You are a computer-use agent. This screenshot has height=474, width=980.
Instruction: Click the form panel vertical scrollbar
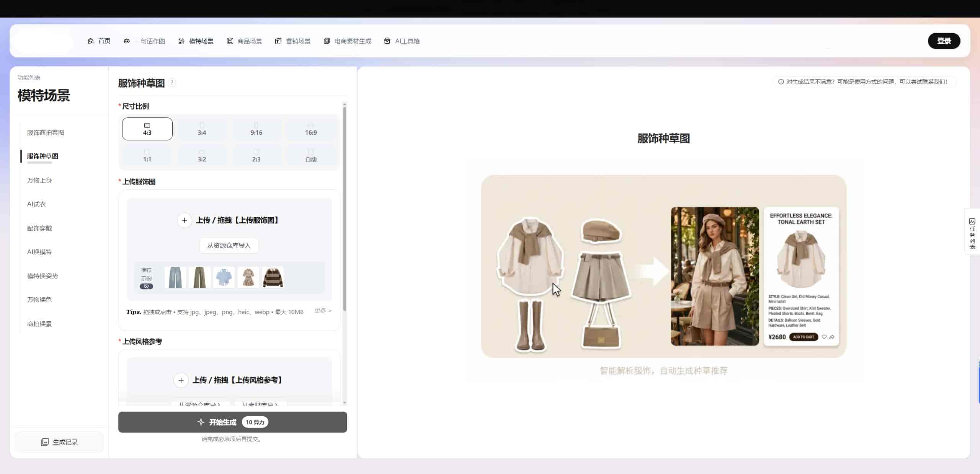point(345,208)
